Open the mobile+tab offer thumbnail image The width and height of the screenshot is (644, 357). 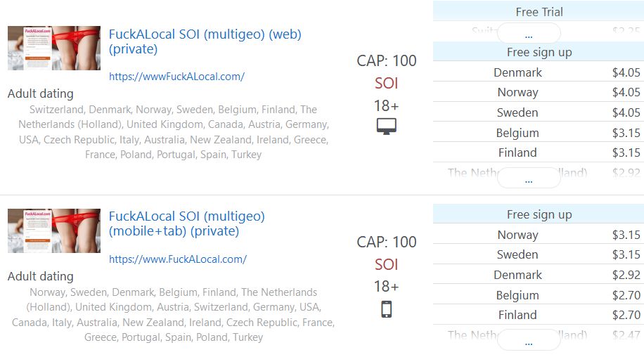54,231
